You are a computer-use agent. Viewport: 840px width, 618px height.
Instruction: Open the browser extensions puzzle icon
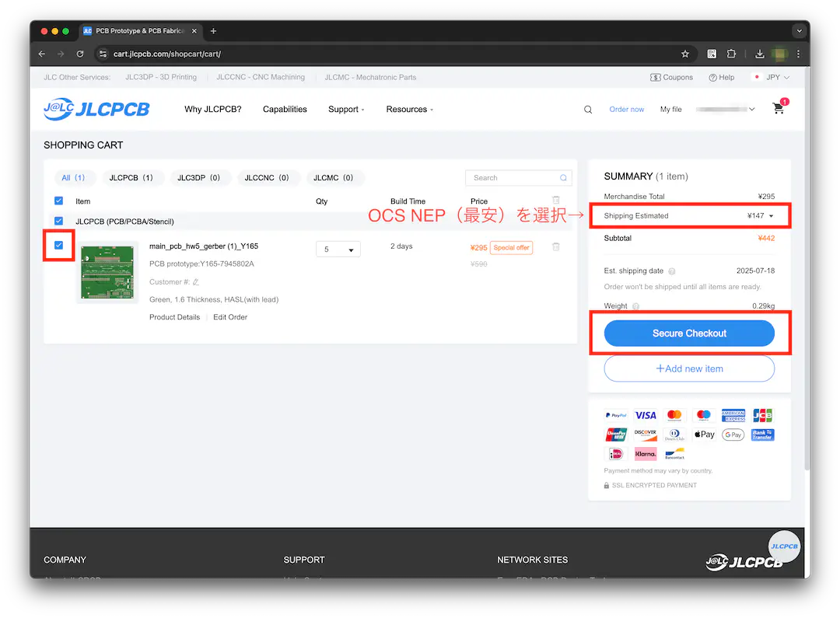[x=731, y=54]
